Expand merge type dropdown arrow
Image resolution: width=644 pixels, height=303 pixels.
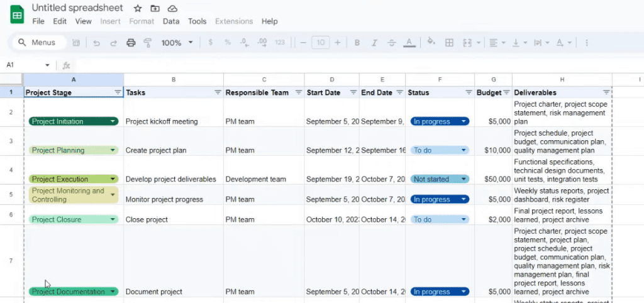pyautogui.click(x=479, y=42)
